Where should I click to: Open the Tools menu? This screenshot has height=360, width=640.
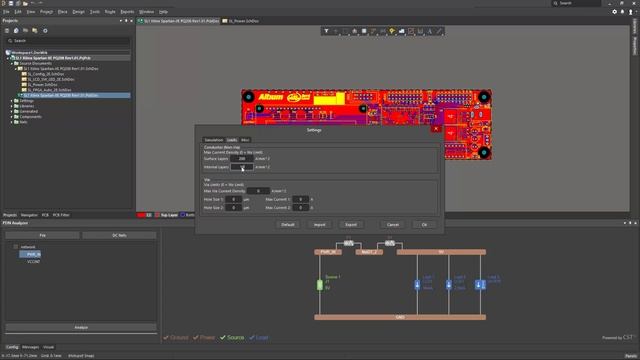[x=95, y=12]
